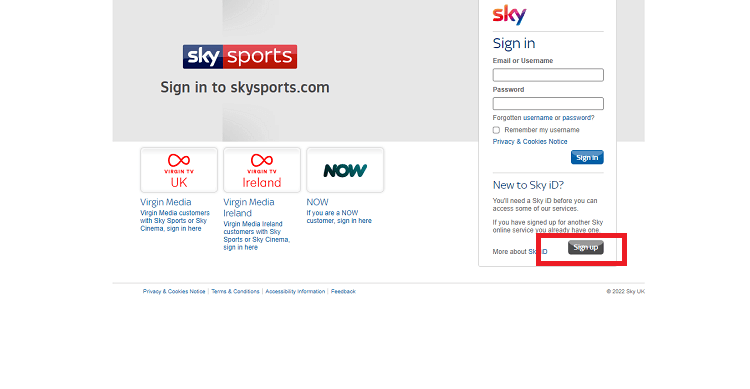750x389 pixels.
Task: Click the blue Sign in button
Action: 587,157
